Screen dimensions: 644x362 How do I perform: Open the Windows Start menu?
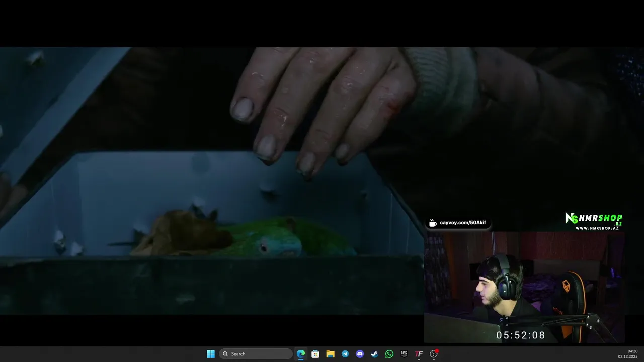[x=211, y=354]
